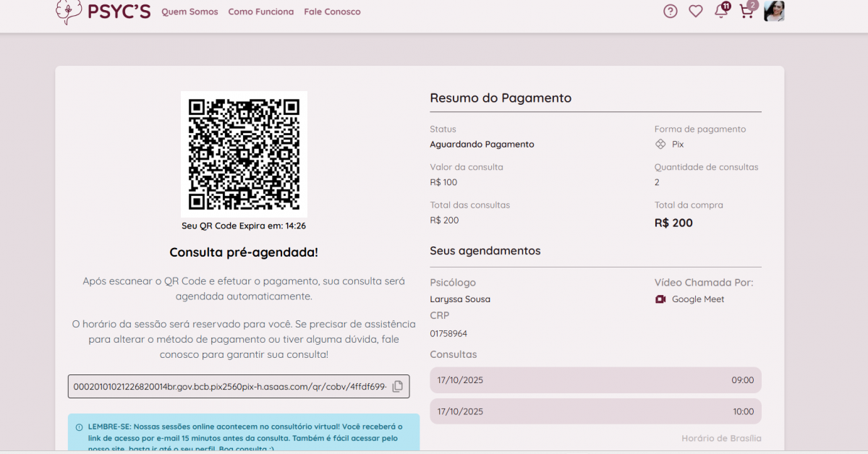Viewport: 868px width, 454px height.
Task: Click the PSYC'S logo
Action: pos(102,12)
